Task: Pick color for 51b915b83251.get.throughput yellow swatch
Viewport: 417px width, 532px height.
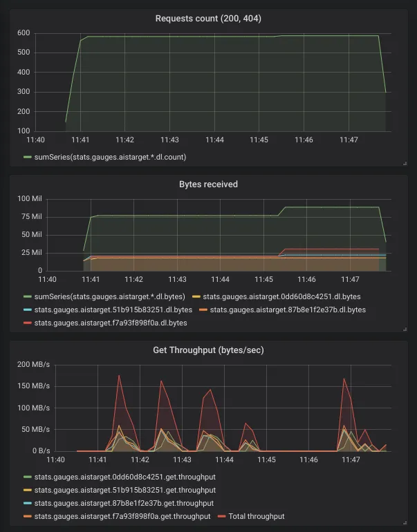Action: pos(28,491)
